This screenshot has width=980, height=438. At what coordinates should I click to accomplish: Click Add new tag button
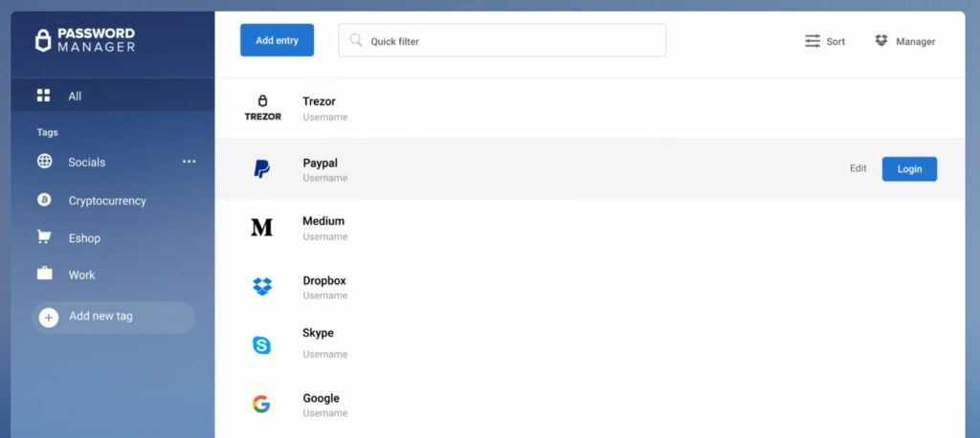point(113,318)
